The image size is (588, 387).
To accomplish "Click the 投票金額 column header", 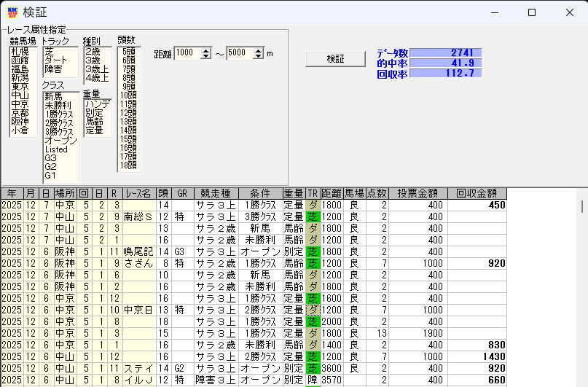I will coord(418,194).
